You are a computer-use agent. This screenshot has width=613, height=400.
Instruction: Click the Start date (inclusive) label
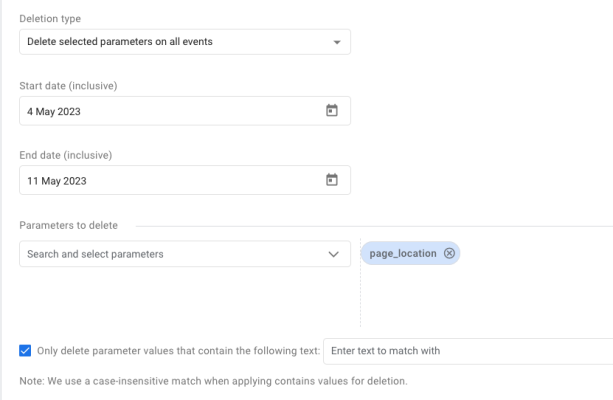click(x=66, y=86)
